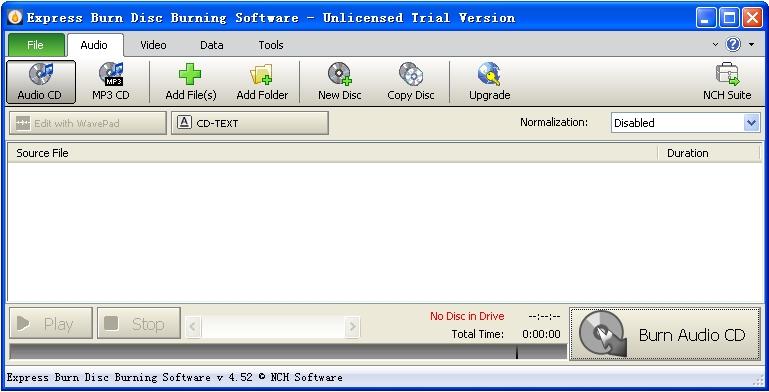
Task: Open the NCH Suite toolbox
Action: 727,82
